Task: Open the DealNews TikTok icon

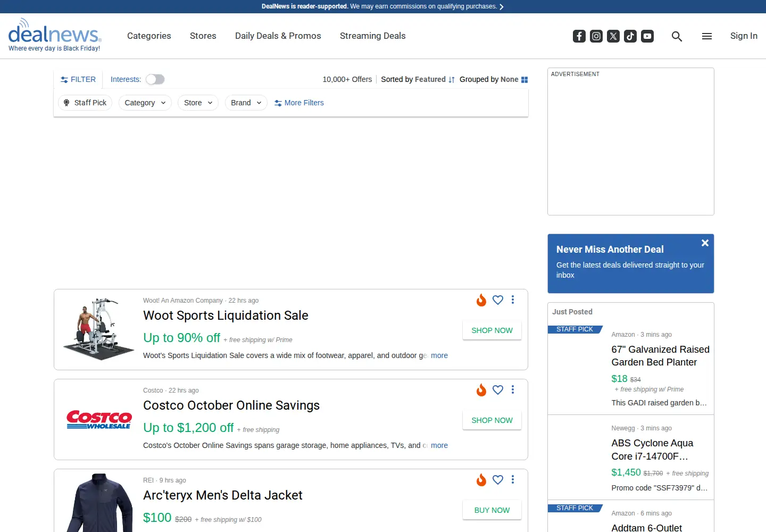Action: (630, 36)
